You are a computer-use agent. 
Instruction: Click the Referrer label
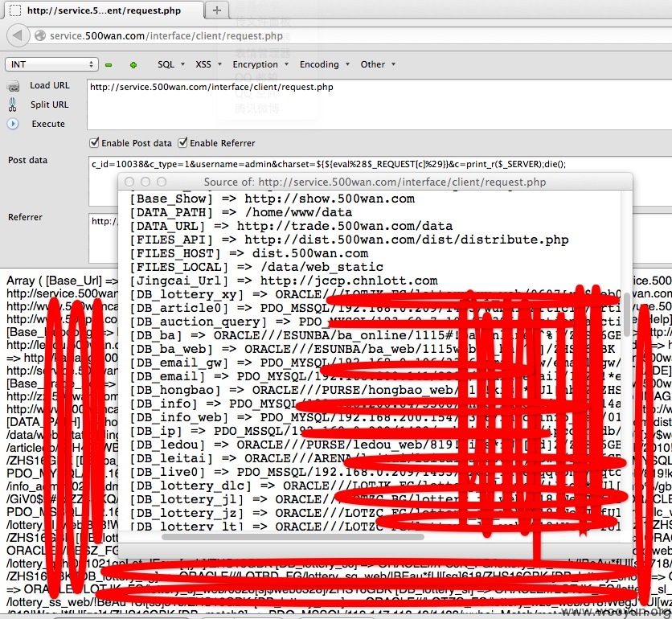[x=25, y=217]
